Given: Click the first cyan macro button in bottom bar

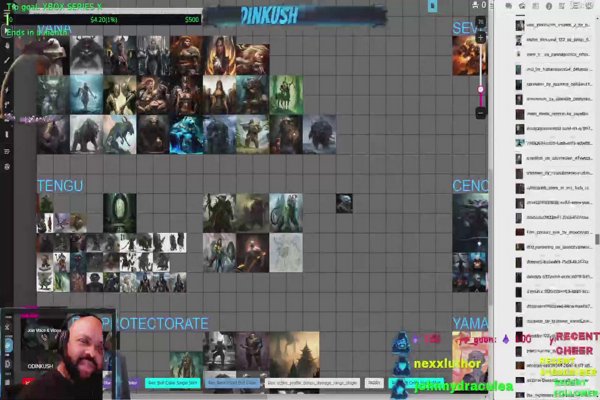Looking at the screenshot, I should coord(173,382).
